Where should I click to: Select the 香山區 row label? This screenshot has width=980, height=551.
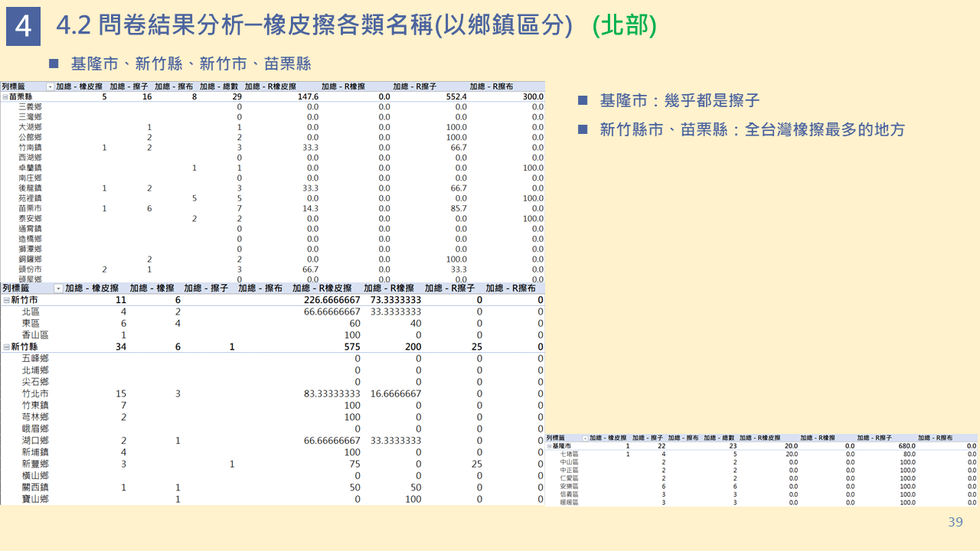[35, 335]
